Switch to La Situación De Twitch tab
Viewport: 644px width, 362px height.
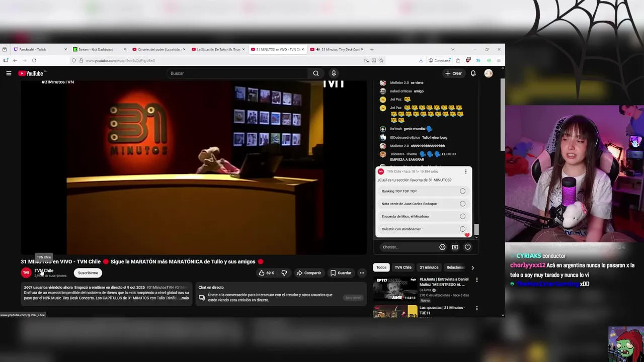(x=216, y=49)
